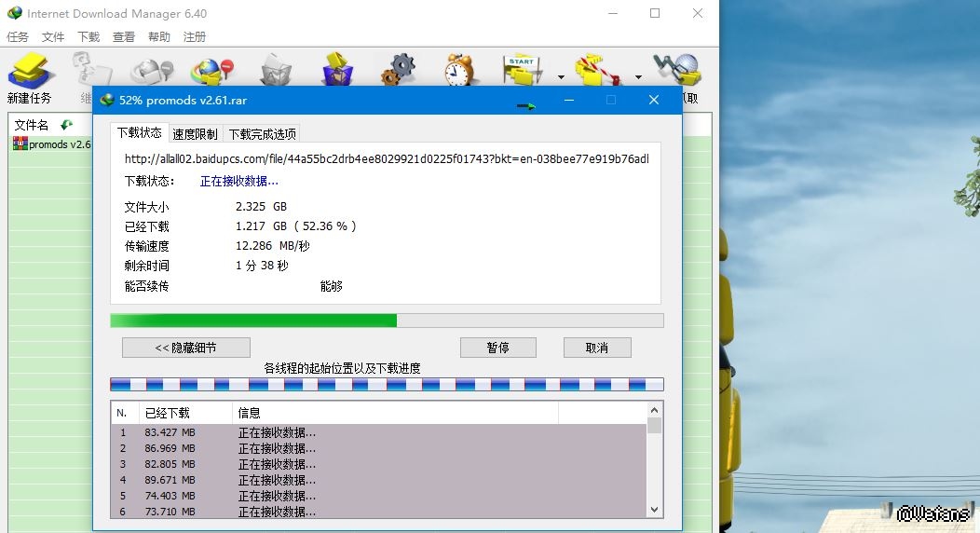Image resolution: width=980 pixels, height=533 pixels.
Task: Select thread row 1 with 83.427 MB
Action: pos(379,432)
